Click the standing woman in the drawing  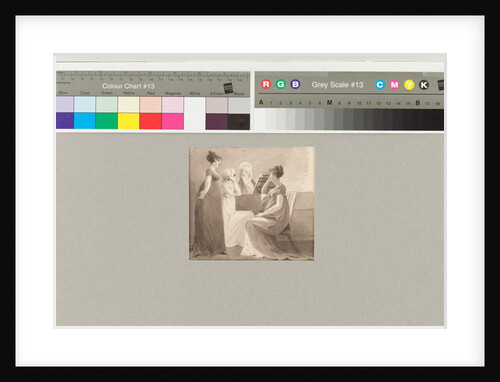(209, 203)
